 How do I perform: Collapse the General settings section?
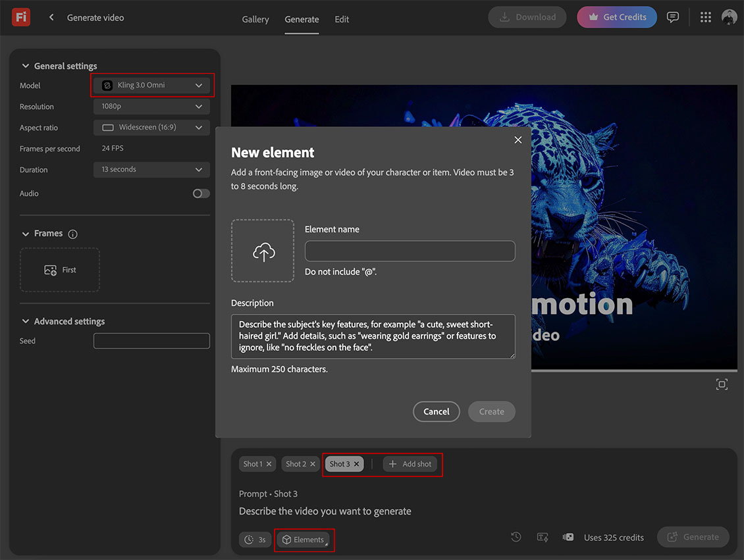pos(26,66)
